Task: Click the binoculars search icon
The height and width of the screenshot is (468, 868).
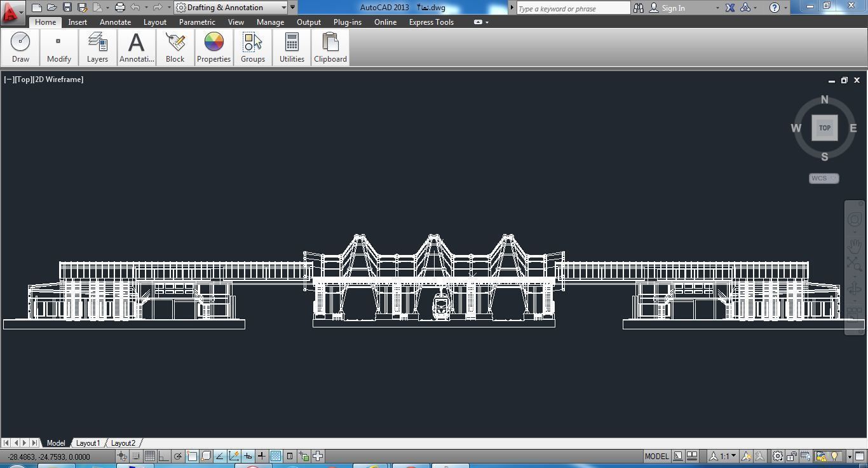Action: tap(639, 8)
